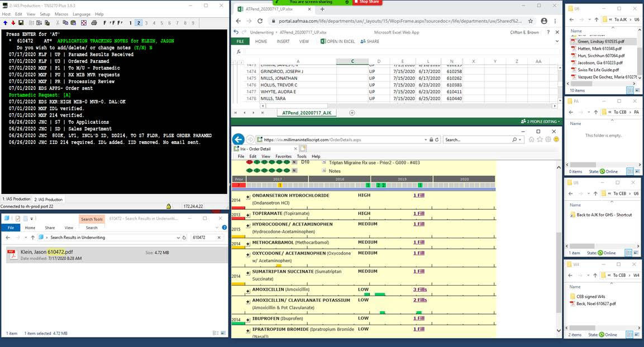The height and width of the screenshot is (347, 644).
Task: Click the save disk icon in TN3270 toolbar
Action: 21,23
